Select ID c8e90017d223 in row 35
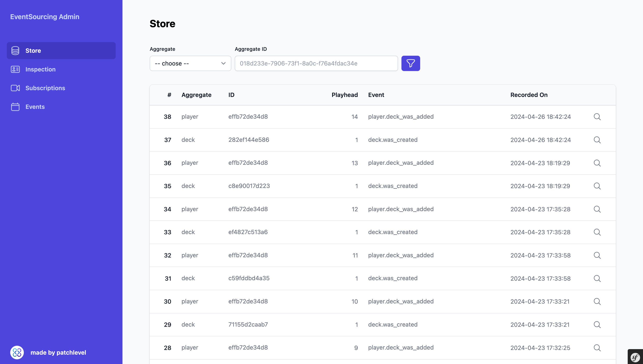 tap(249, 186)
